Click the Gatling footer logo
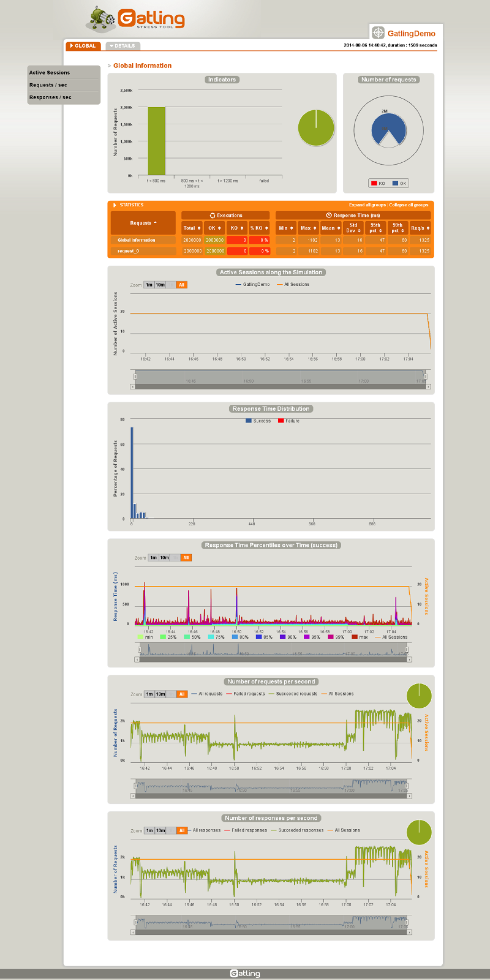Image resolution: width=490 pixels, height=980 pixels. pyautogui.click(x=245, y=973)
